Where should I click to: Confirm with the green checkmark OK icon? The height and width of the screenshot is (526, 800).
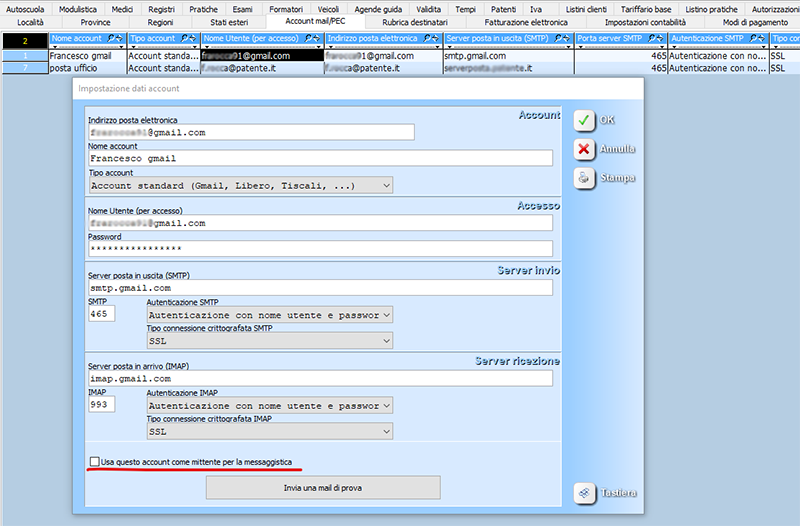coord(584,119)
